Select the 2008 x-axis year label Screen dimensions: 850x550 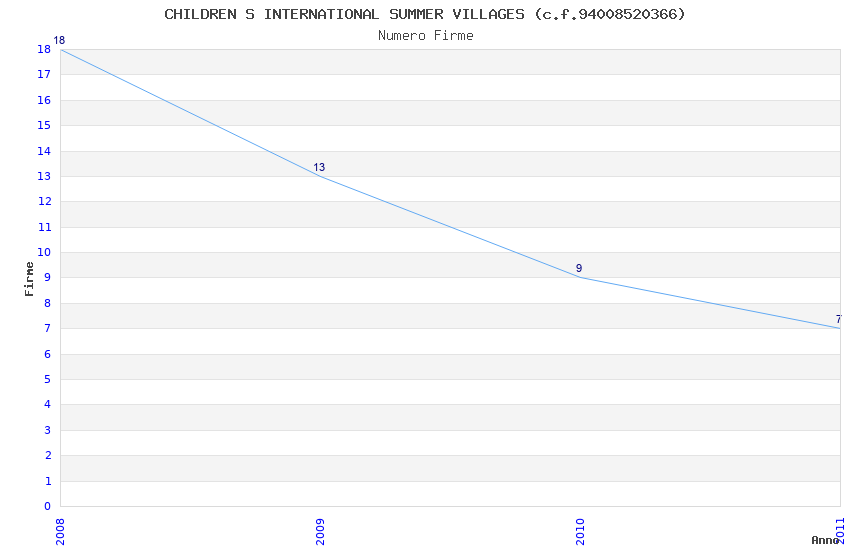click(60, 532)
